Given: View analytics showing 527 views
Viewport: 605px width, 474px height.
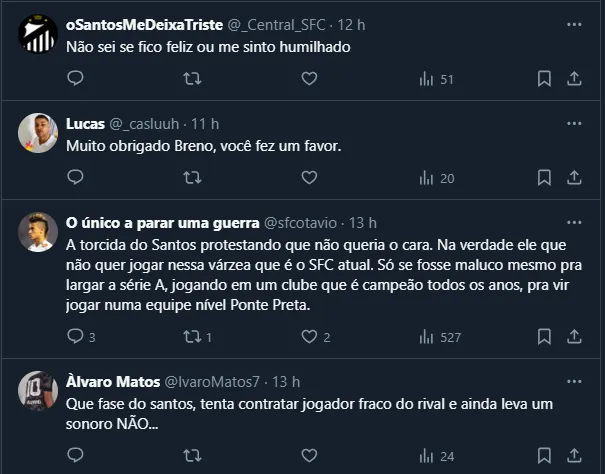Looking at the screenshot, I should pos(439,337).
